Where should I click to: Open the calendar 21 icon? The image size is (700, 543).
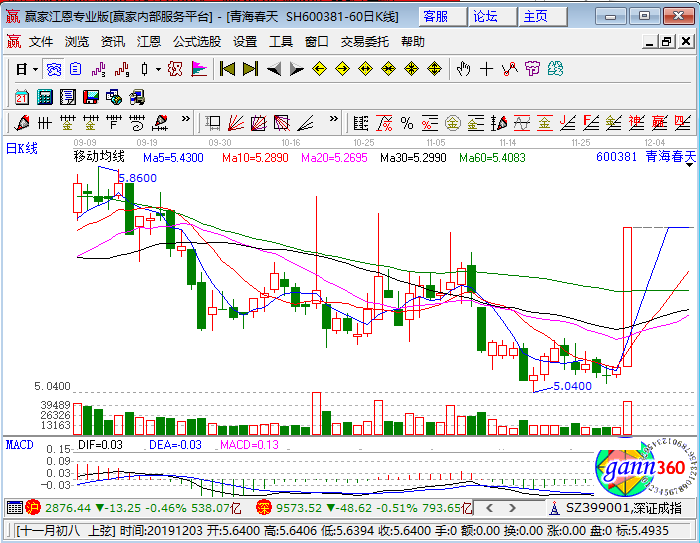[21, 97]
